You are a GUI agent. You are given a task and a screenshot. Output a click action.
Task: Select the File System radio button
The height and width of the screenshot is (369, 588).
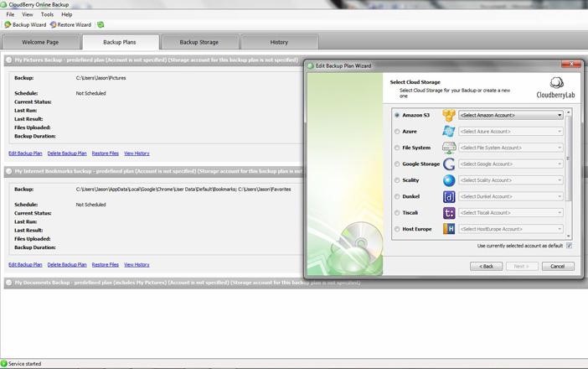point(397,148)
